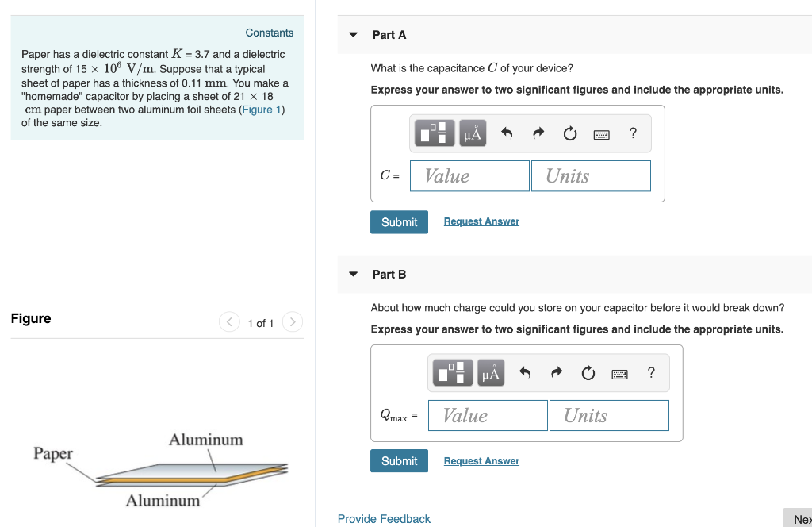This screenshot has width=812, height=527.
Task: Reset the Part A answer field
Action: (569, 133)
